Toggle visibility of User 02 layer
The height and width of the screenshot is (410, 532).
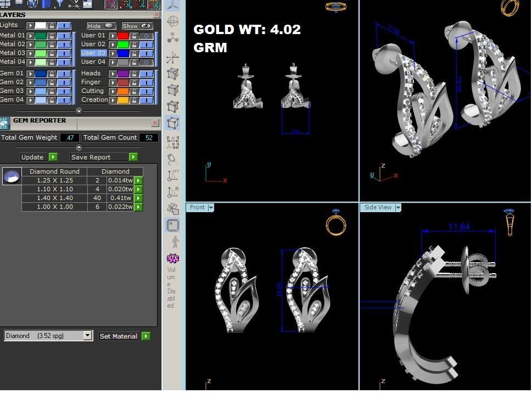pyautogui.click(x=146, y=45)
